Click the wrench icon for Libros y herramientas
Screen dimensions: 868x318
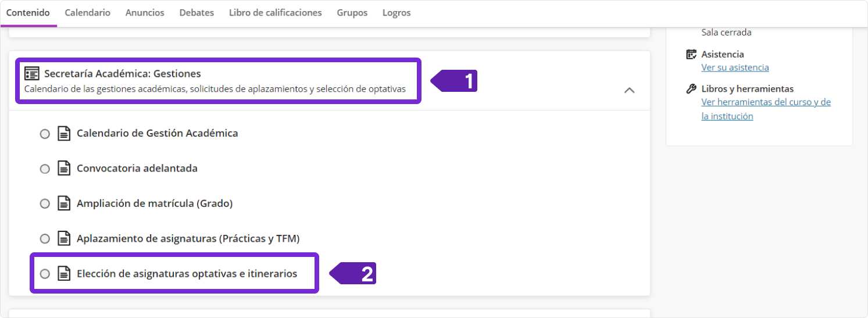691,89
